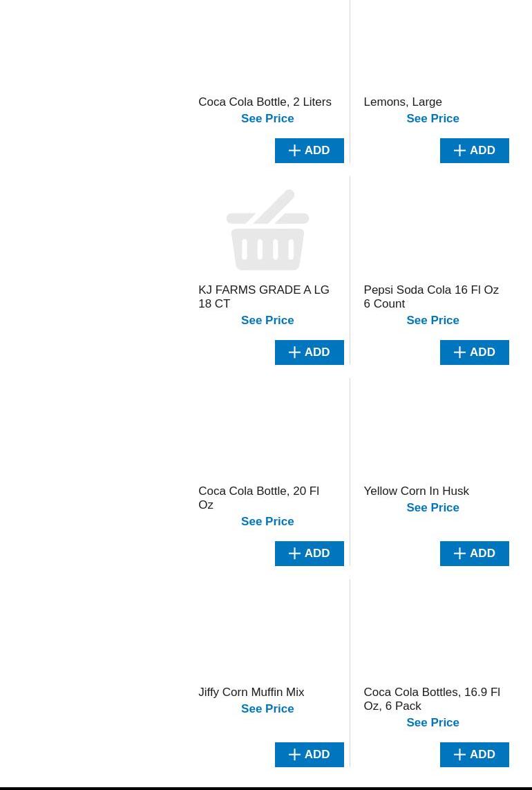See Price for Lemons, Large
The width and height of the screenshot is (532, 790).
click(433, 119)
